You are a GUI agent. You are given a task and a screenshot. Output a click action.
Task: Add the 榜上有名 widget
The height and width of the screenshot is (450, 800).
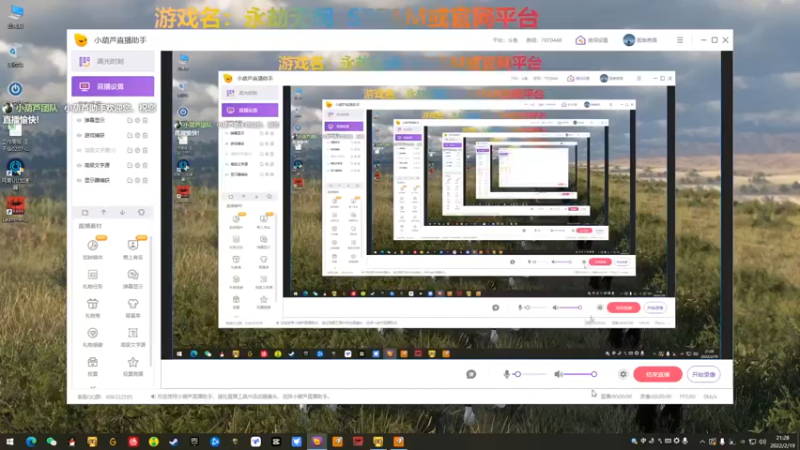tap(133, 249)
